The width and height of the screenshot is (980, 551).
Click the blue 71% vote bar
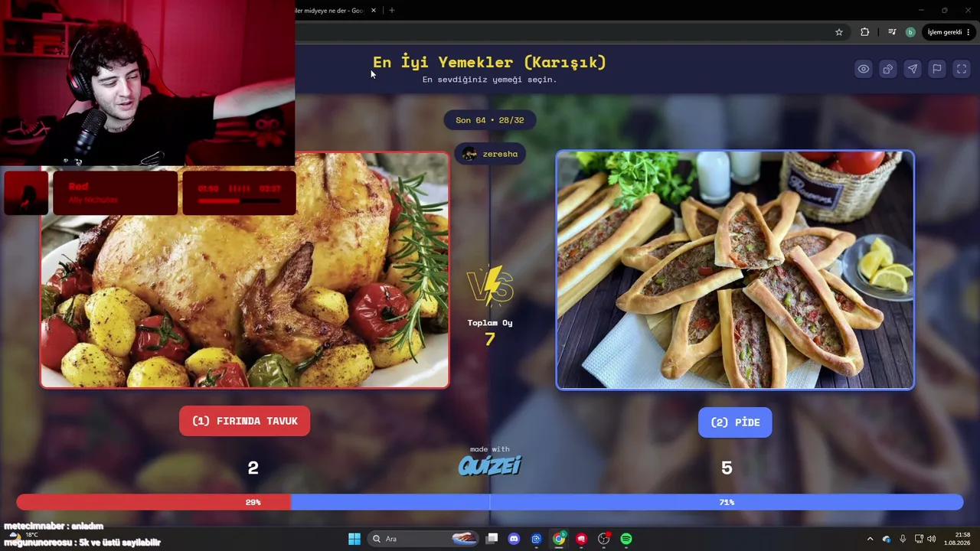(627, 502)
